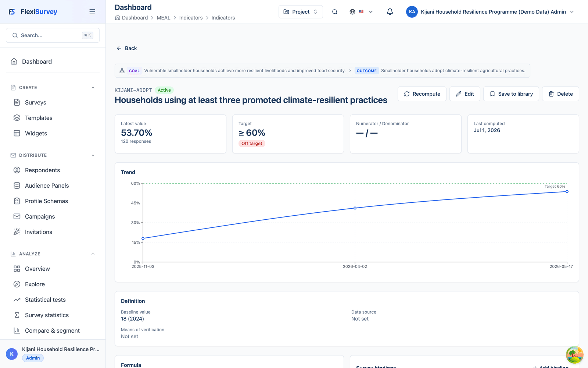Click the KIJANI-ADOPT indicator code
The height and width of the screenshot is (368, 588).
click(x=133, y=90)
